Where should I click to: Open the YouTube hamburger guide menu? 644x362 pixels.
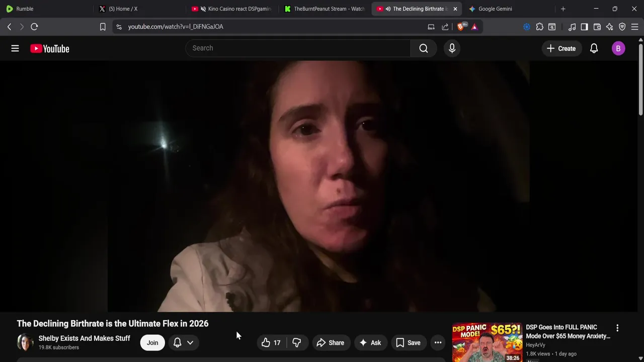pyautogui.click(x=15, y=48)
